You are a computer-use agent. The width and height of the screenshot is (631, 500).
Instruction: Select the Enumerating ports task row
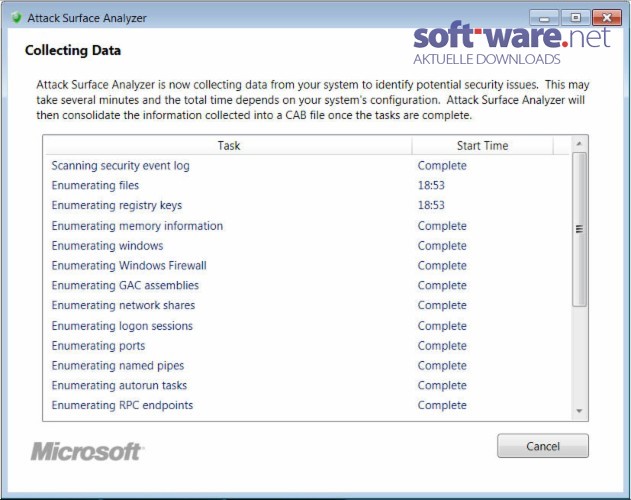tap(308, 345)
